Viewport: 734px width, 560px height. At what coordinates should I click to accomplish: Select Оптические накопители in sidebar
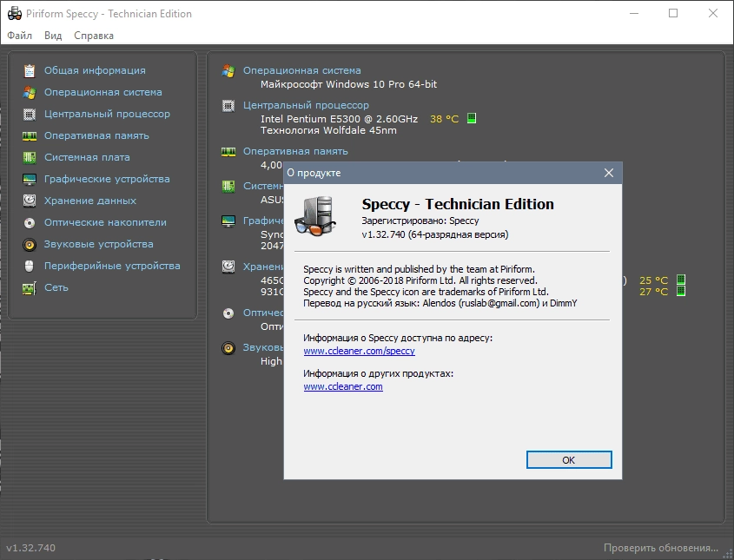click(x=105, y=222)
